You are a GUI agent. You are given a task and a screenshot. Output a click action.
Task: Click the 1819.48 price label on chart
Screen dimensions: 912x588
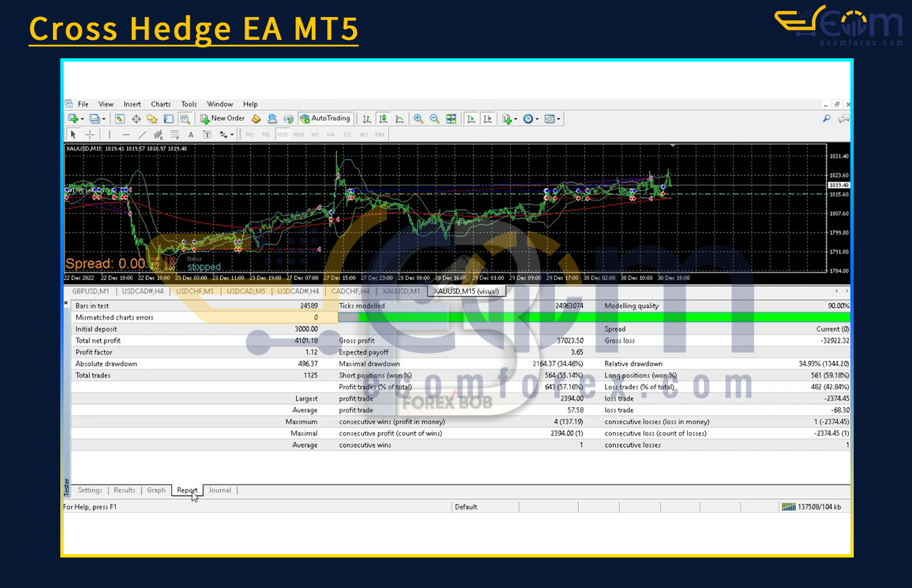839,185
